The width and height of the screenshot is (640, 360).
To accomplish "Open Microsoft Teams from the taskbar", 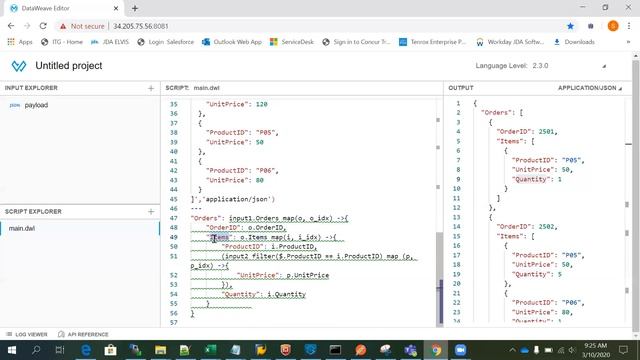I will point(410,350).
